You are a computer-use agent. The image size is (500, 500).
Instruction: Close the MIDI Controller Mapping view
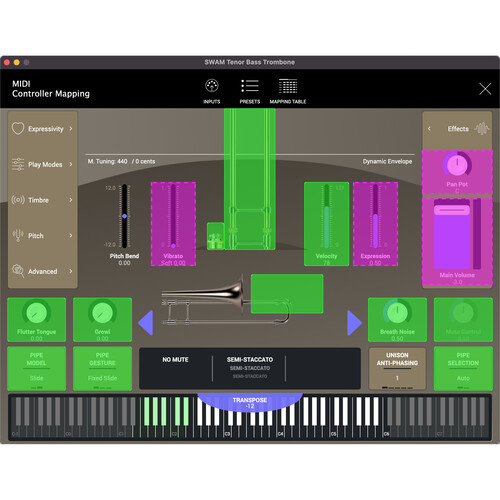(485, 89)
